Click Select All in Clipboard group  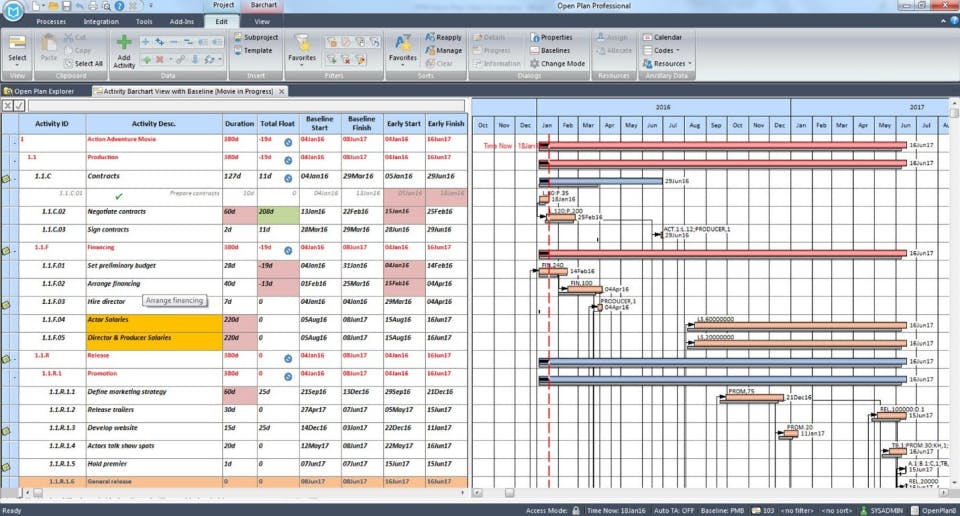84,63
